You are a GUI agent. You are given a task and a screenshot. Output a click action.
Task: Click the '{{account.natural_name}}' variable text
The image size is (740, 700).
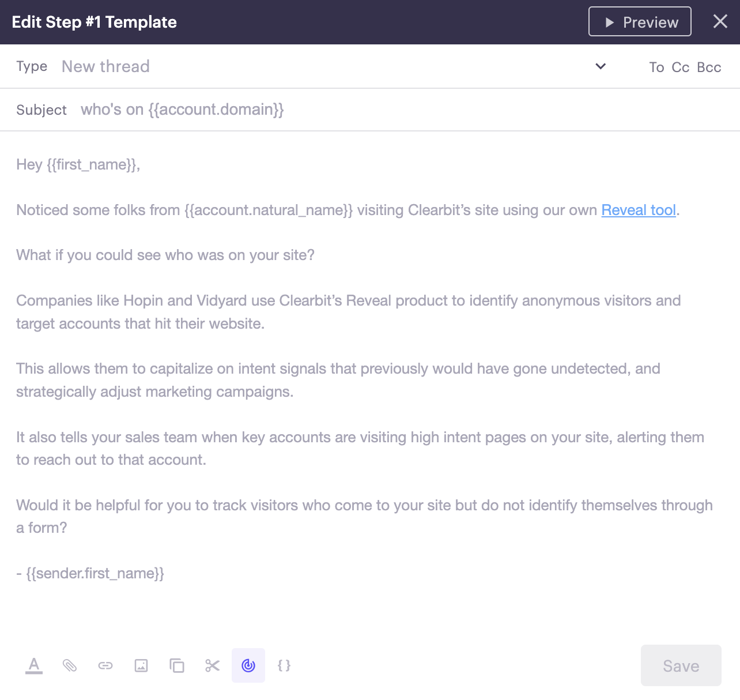(269, 210)
